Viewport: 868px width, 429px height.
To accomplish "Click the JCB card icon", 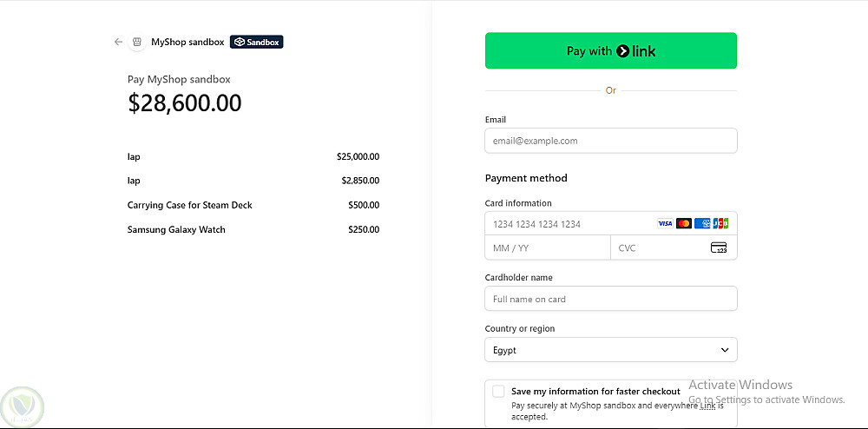I will [720, 224].
